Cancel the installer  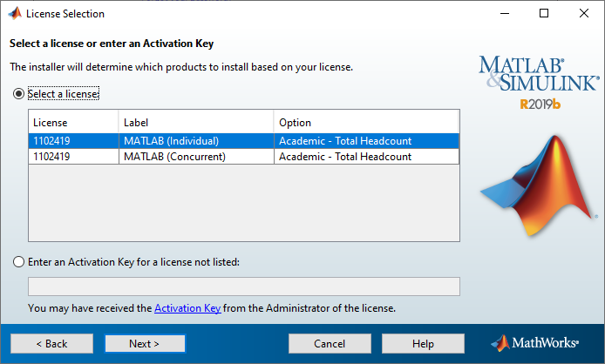(330, 343)
